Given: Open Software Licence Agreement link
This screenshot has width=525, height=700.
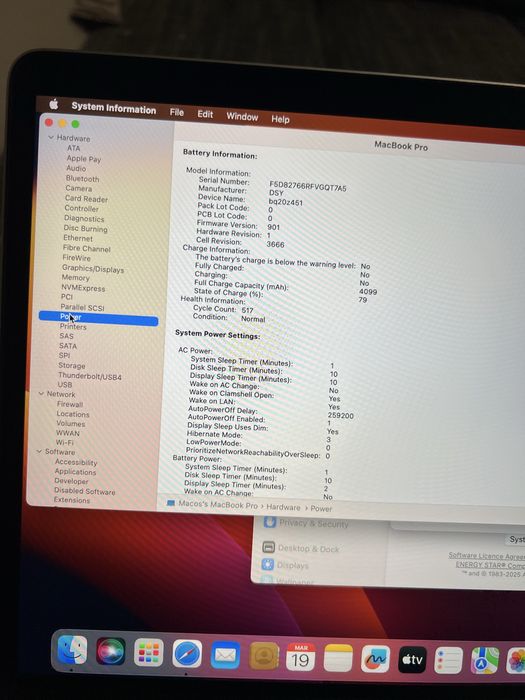Looking at the screenshot, I should click(487, 556).
